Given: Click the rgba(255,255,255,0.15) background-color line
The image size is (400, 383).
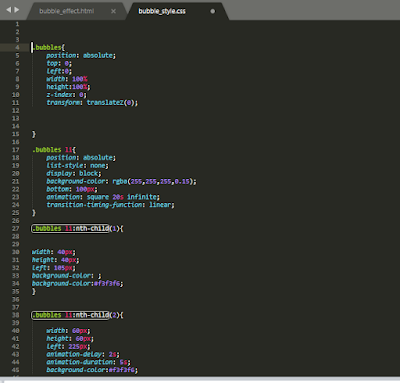Looking at the screenshot, I should click(121, 181).
